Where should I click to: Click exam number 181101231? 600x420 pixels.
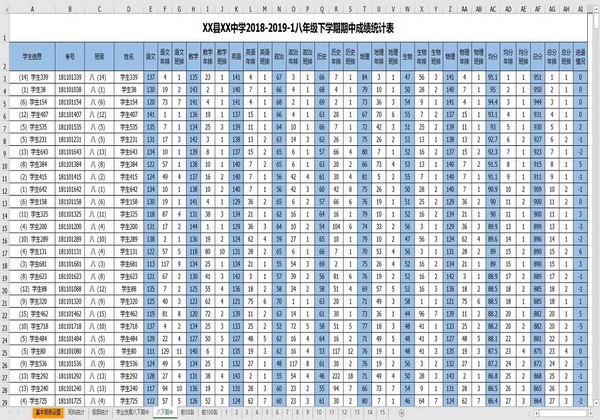pos(70,140)
